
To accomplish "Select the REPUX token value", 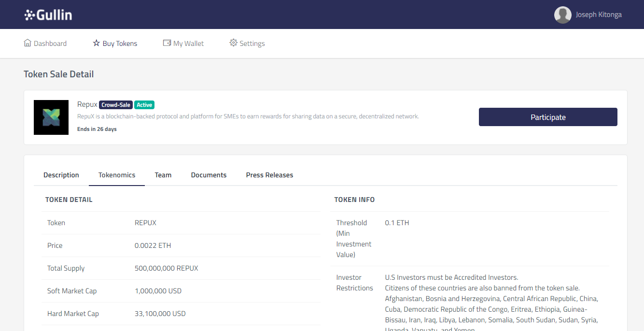I will (x=145, y=223).
